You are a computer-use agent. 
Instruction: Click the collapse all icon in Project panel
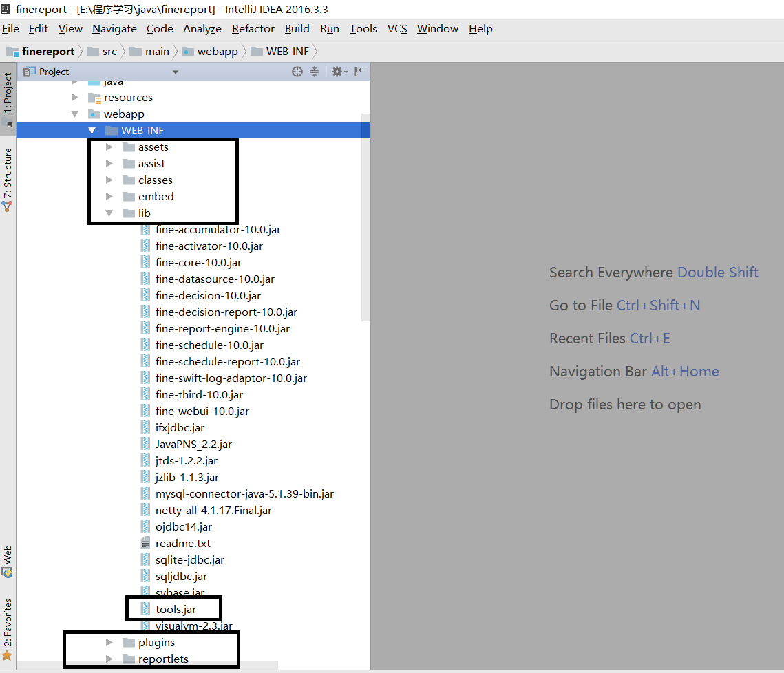[315, 72]
